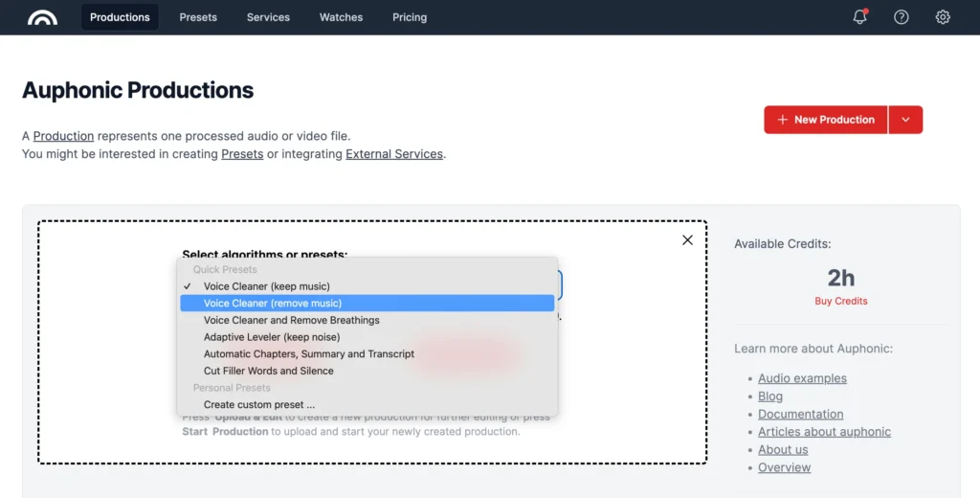Click the Auphonic logo icon
980x498 pixels.
pyautogui.click(x=42, y=17)
